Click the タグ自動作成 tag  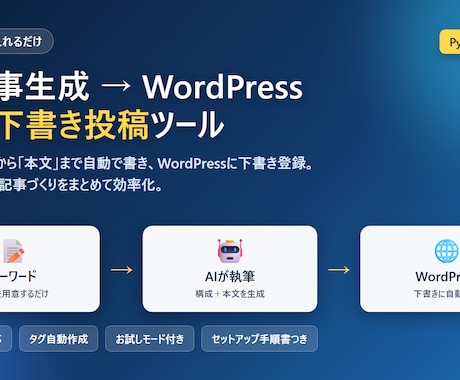tap(59, 339)
